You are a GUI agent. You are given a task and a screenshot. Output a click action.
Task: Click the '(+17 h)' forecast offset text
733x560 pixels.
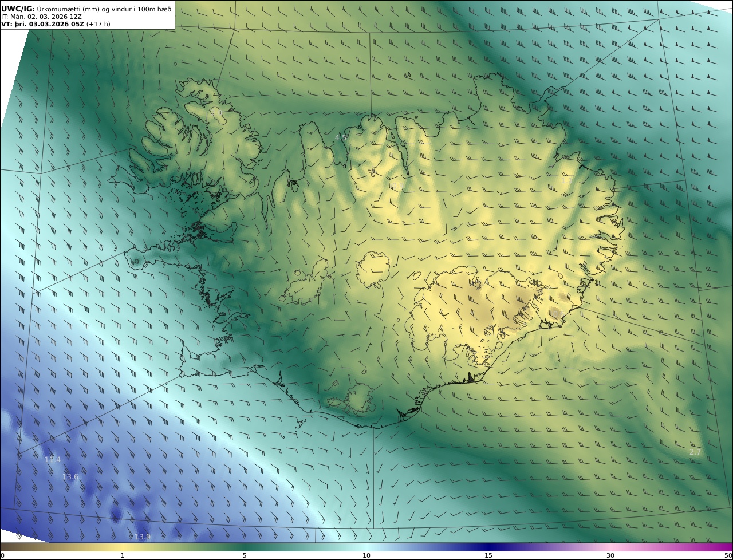click(98, 25)
